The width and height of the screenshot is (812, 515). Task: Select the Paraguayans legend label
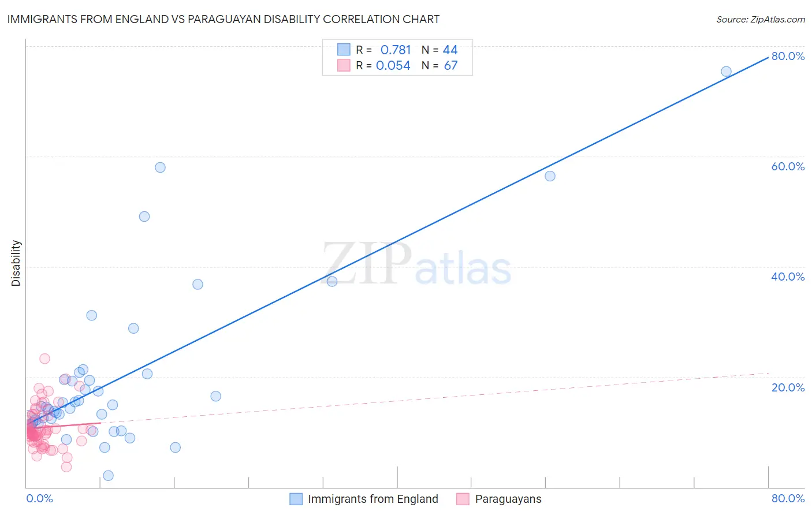(508, 499)
